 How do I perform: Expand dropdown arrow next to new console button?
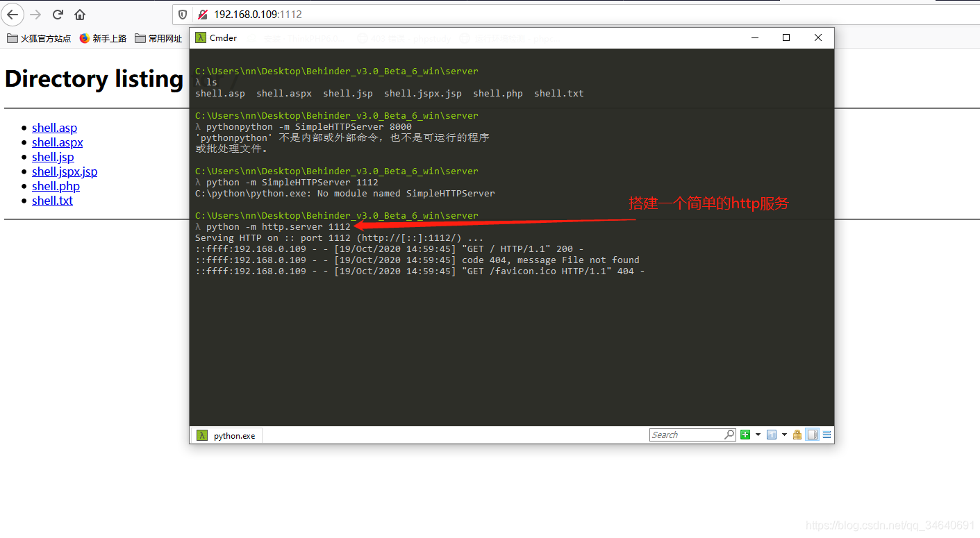click(758, 435)
